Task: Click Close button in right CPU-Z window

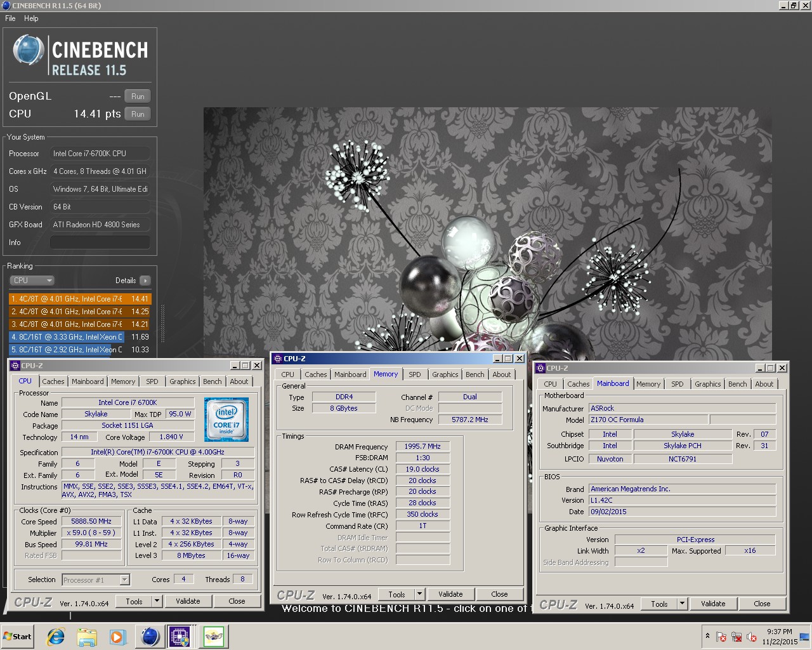Action: (x=762, y=604)
